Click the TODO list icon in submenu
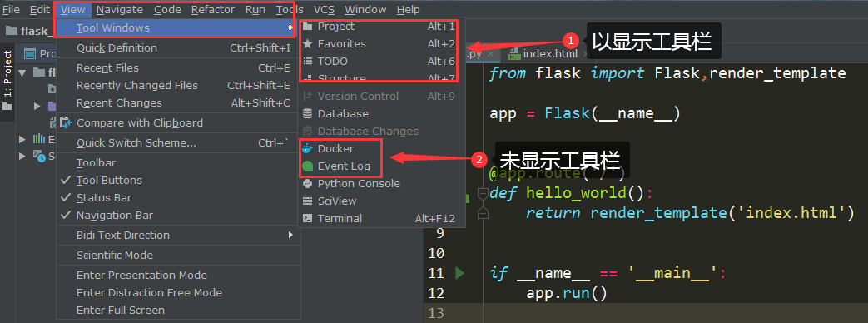 pos(307,62)
